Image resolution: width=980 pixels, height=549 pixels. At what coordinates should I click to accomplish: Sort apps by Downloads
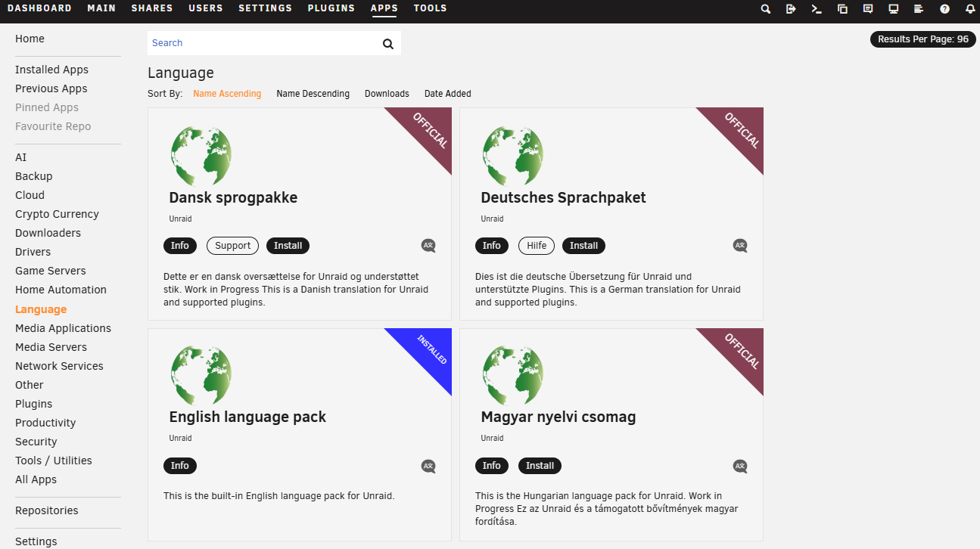coord(387,93)
